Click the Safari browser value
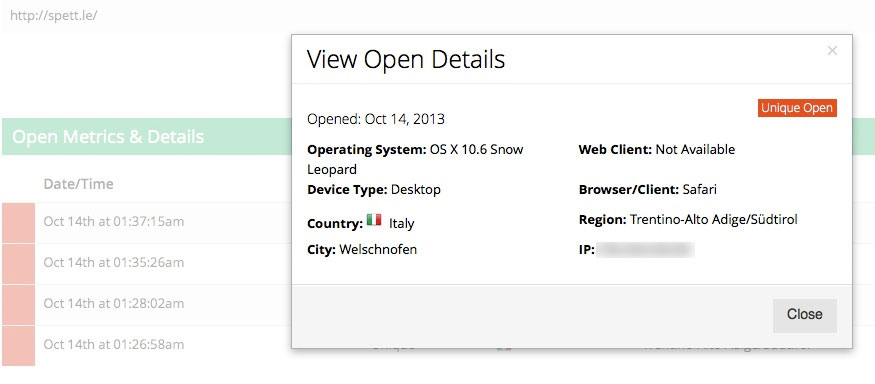 [x=700, y=189]
